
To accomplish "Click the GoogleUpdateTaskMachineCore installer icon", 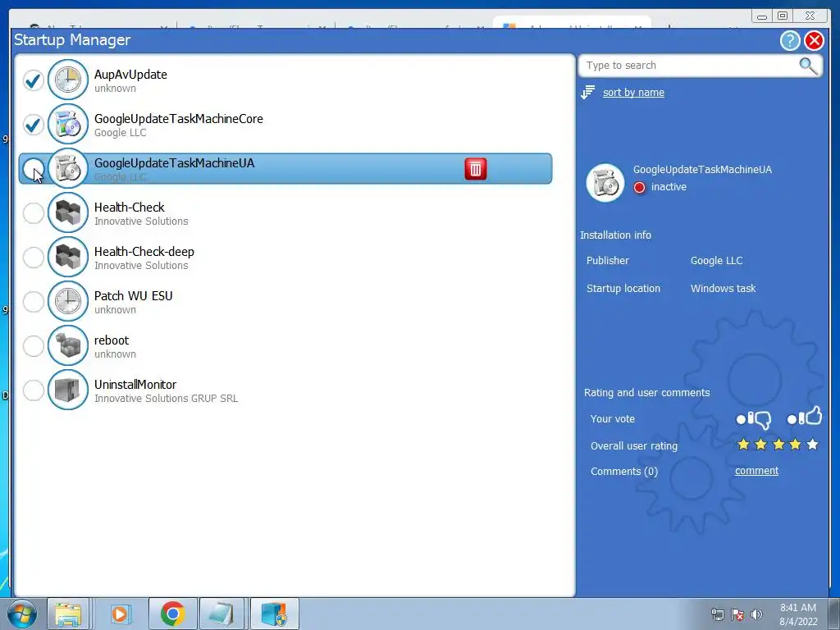I will [x=68, y=125].
